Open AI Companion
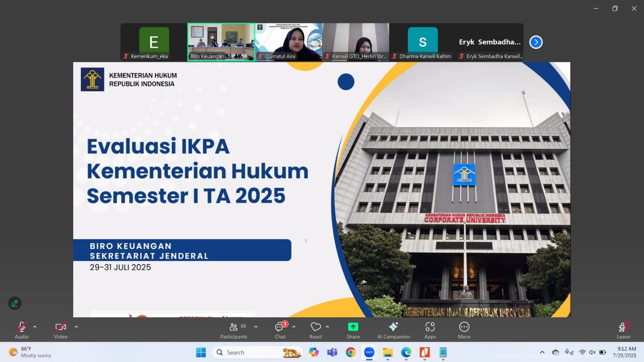This screenshot has height=362, width=644. coord(393,330)
